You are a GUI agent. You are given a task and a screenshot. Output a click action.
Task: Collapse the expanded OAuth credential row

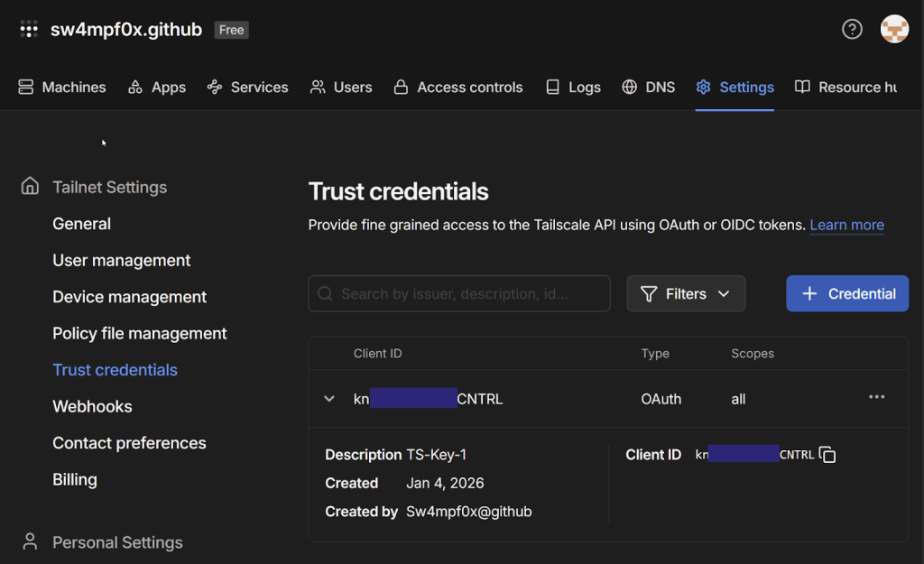click(x=329, y=399)
